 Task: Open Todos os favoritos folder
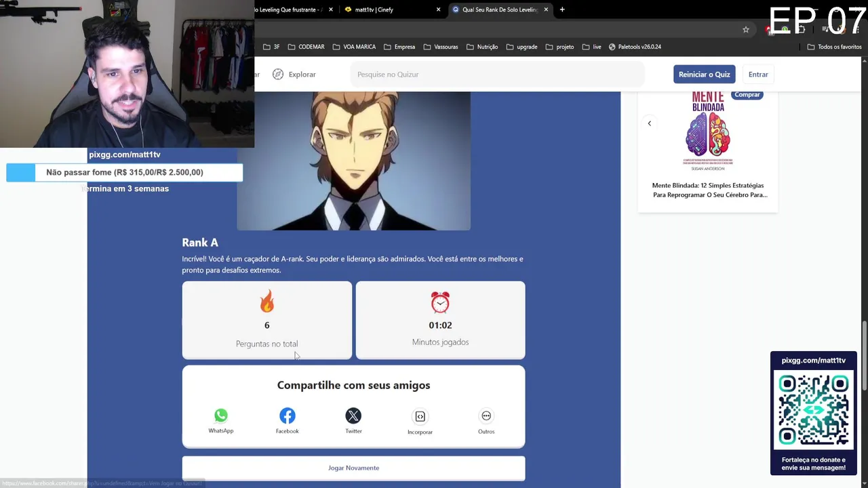click(x=834, y=47)
